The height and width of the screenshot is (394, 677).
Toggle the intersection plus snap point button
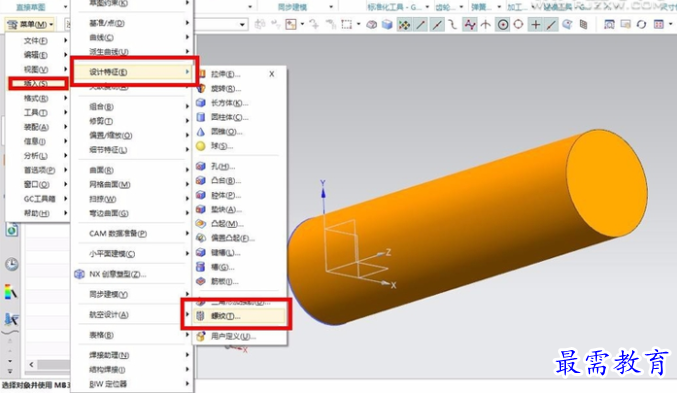click(x=535, y=25)
